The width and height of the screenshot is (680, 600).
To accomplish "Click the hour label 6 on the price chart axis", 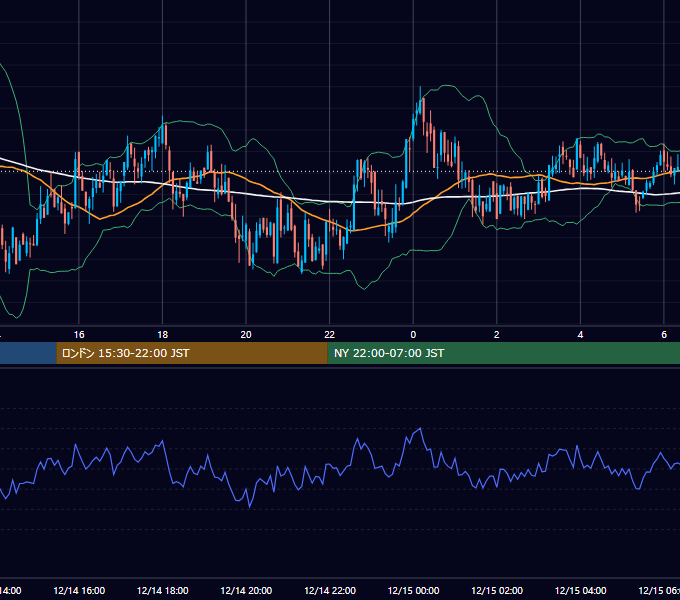I will [x=664, y=335].
